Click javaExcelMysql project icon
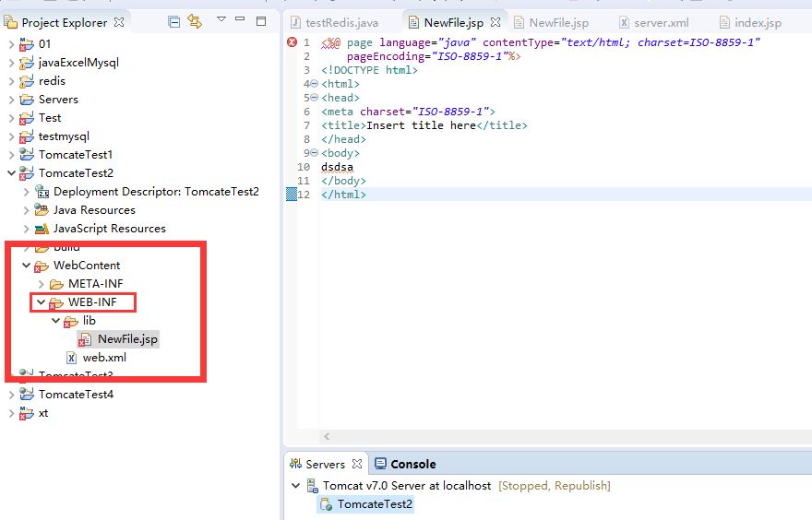812x520 pixels. (x=27, y=63)
